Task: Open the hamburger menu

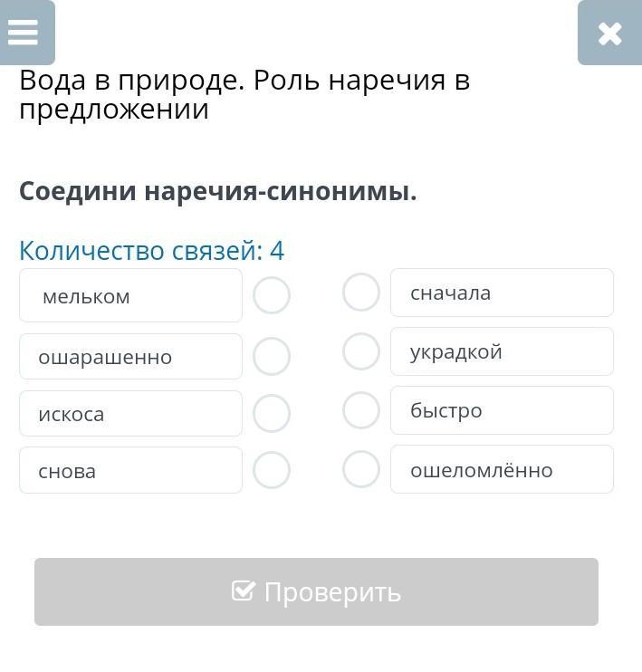Action: coord(24,33)
